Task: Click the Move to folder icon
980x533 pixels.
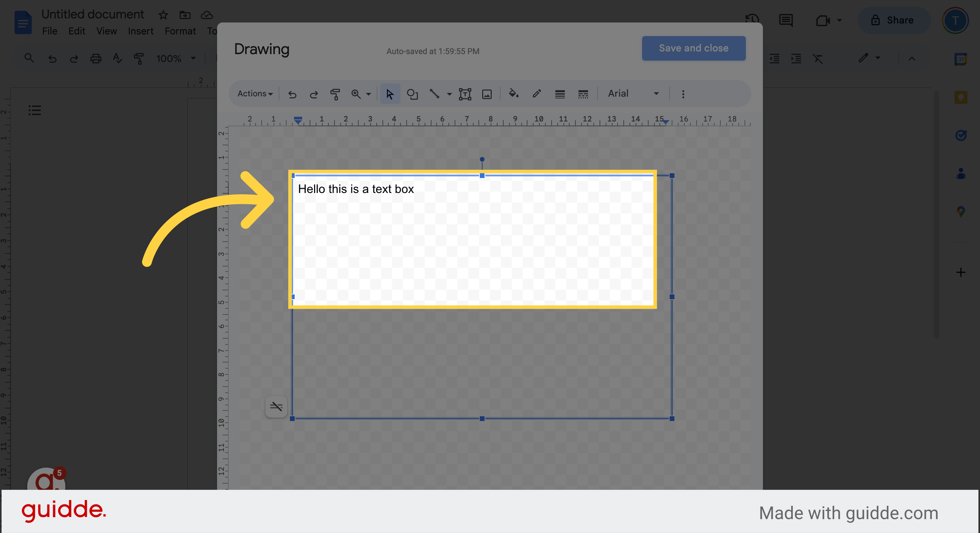Action: click(185, 15)
